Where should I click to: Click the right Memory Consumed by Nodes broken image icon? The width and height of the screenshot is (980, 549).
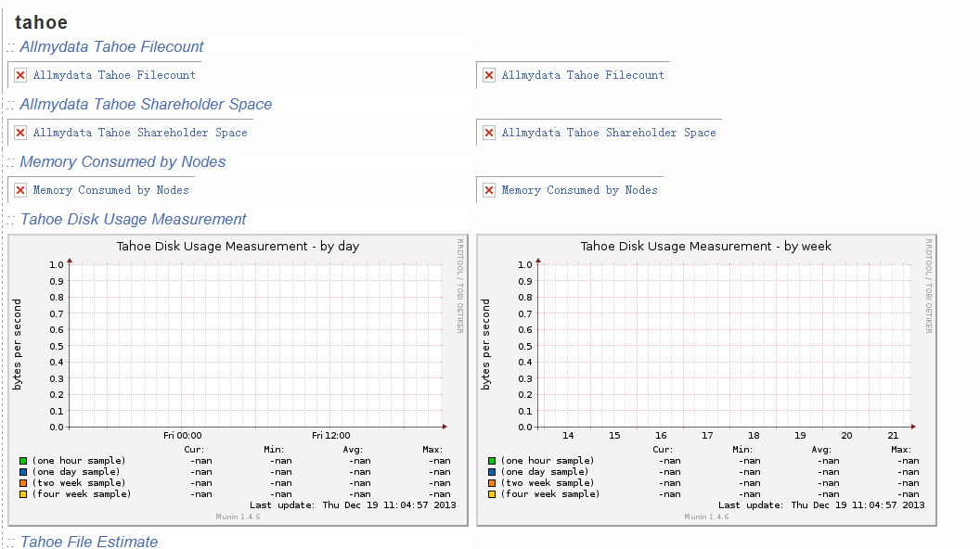point(489,190)
